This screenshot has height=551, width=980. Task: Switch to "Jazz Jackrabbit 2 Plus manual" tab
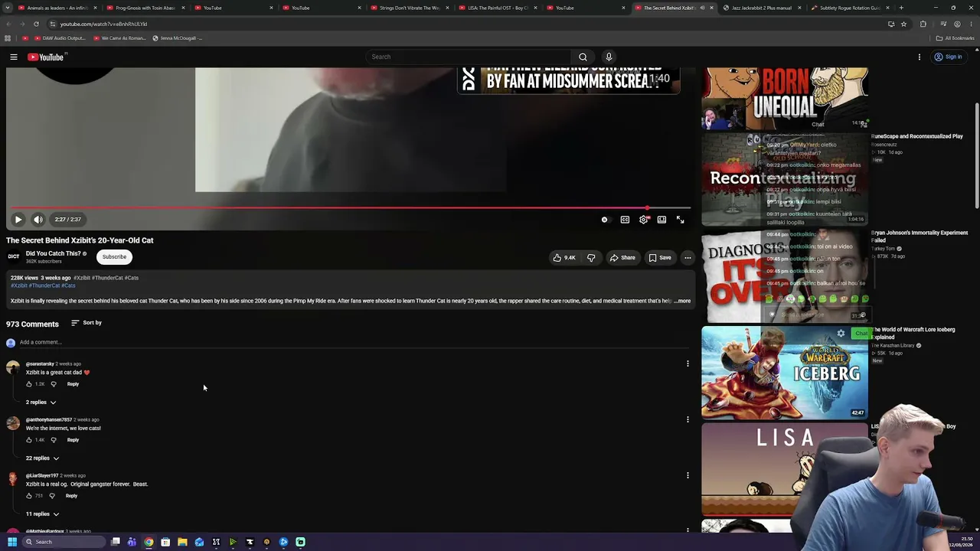761,8
